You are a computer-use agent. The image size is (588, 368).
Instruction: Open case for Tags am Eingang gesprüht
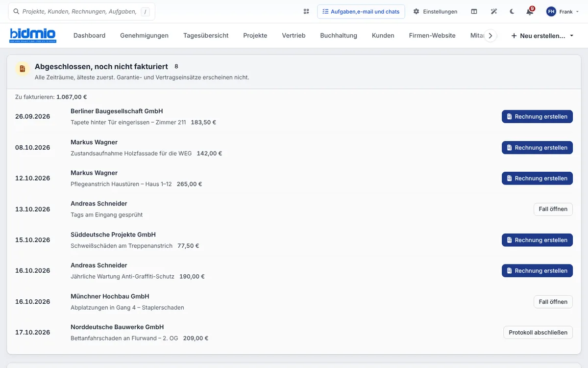tap(553, 209)
